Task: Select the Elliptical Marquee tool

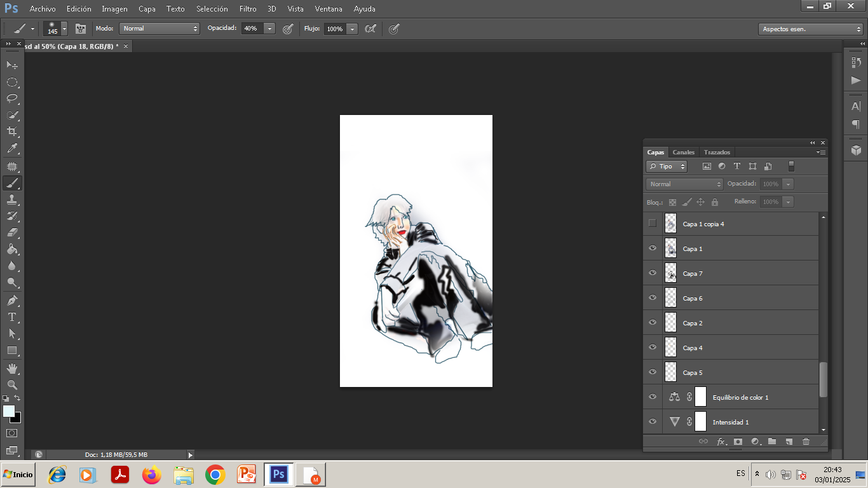Action: 12,82
